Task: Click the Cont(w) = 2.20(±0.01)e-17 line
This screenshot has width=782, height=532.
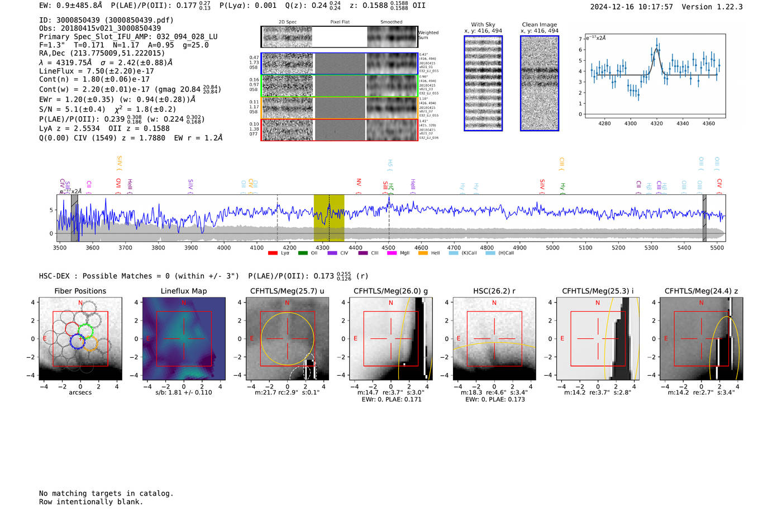Action: 130,89
